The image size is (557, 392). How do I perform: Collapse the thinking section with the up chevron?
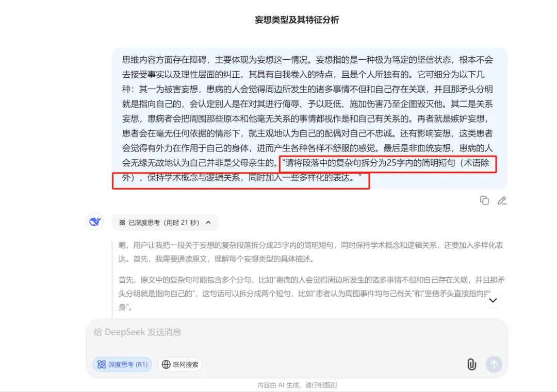tap(208, 223)
